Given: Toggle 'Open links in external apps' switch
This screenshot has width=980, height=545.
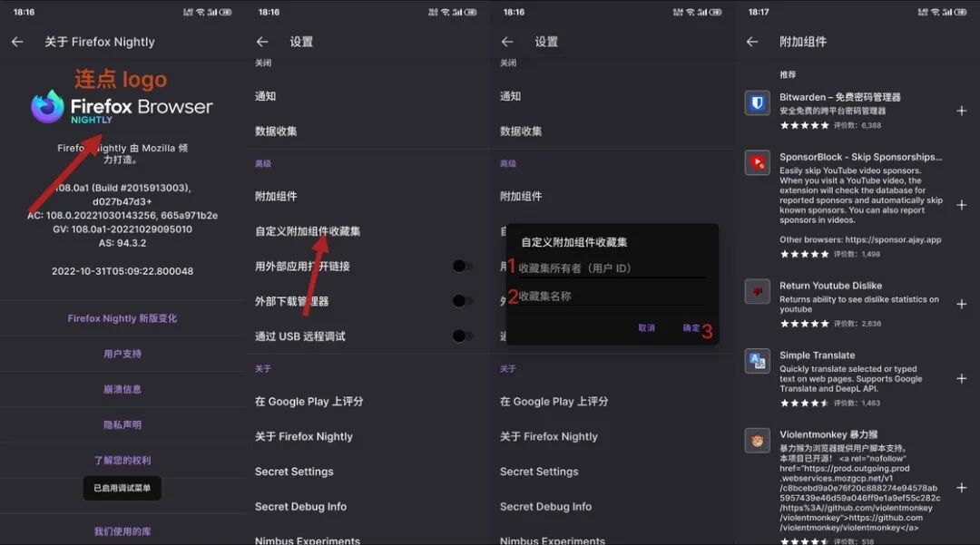Looking at the screenshot, I should (462, 266).
